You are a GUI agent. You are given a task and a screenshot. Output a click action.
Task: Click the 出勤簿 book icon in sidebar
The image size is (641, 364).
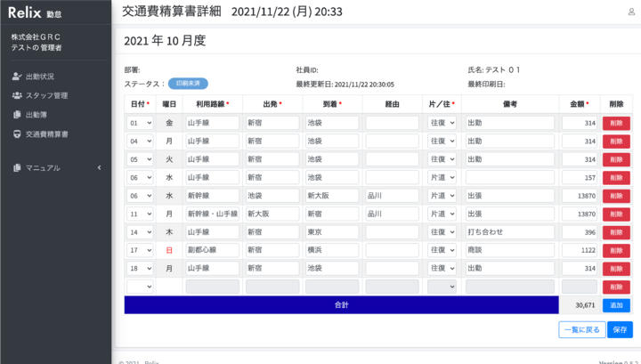[x=17, y=115]
